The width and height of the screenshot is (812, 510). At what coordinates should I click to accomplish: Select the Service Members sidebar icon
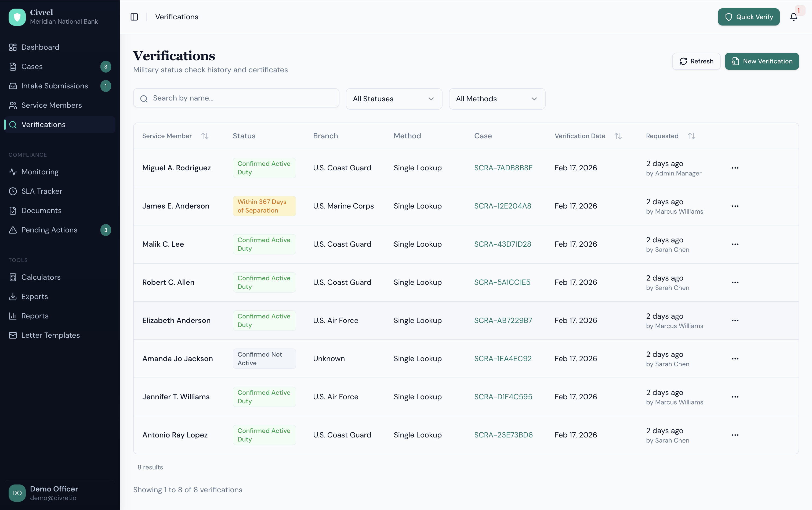13,105
